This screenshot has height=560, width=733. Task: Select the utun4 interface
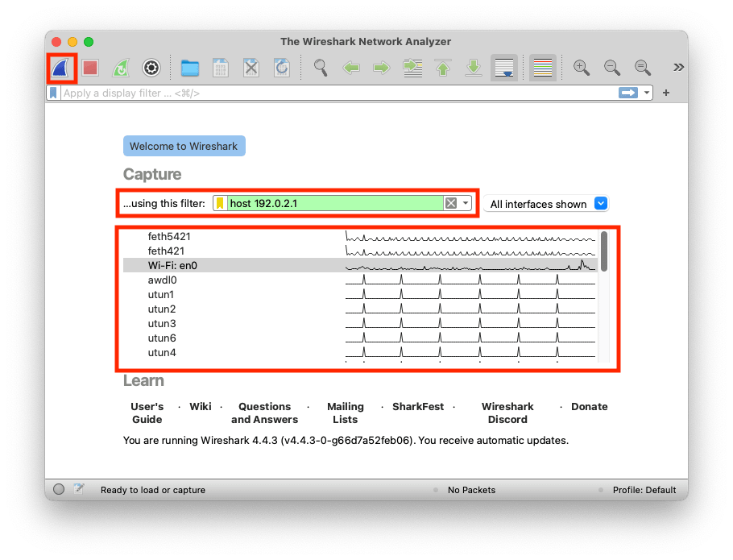[x=360, y=352]
